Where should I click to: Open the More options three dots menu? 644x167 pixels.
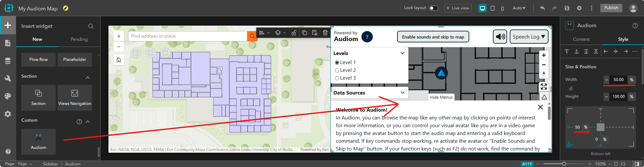click(592, 8)
